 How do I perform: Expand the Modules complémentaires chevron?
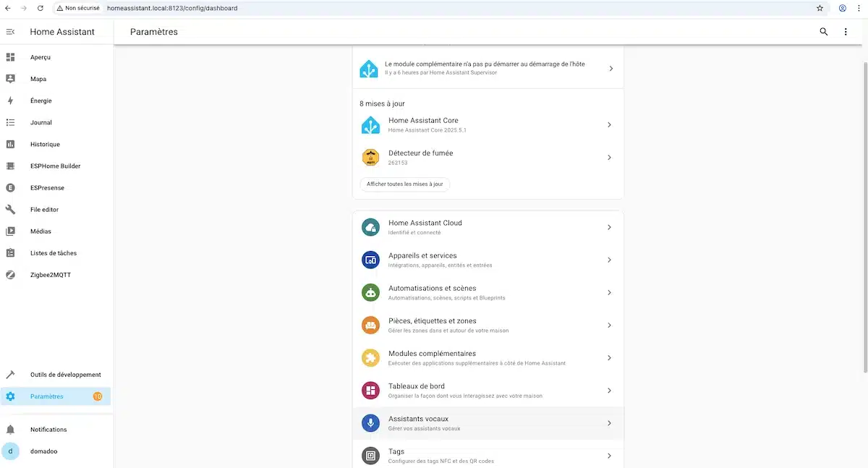point(609,357)
